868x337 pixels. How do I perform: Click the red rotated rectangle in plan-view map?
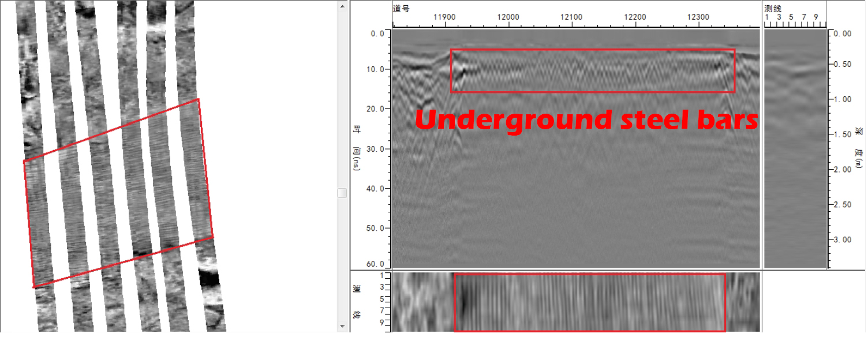coord(118,193)
